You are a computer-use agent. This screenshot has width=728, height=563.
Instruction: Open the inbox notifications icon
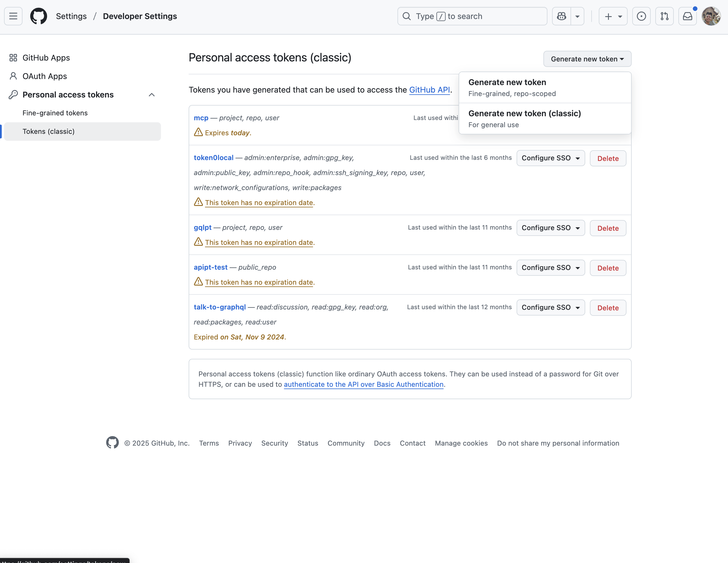click(687, 16)
